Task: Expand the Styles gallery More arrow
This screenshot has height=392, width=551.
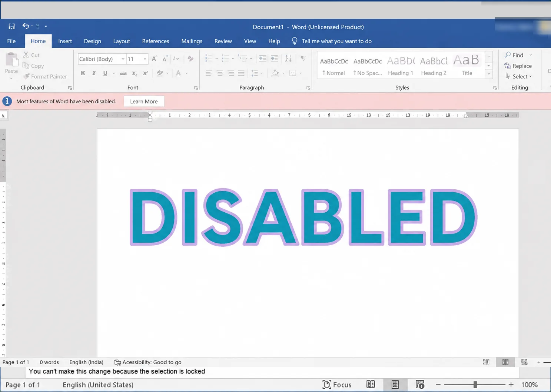Action: click(x=489, y=73)
